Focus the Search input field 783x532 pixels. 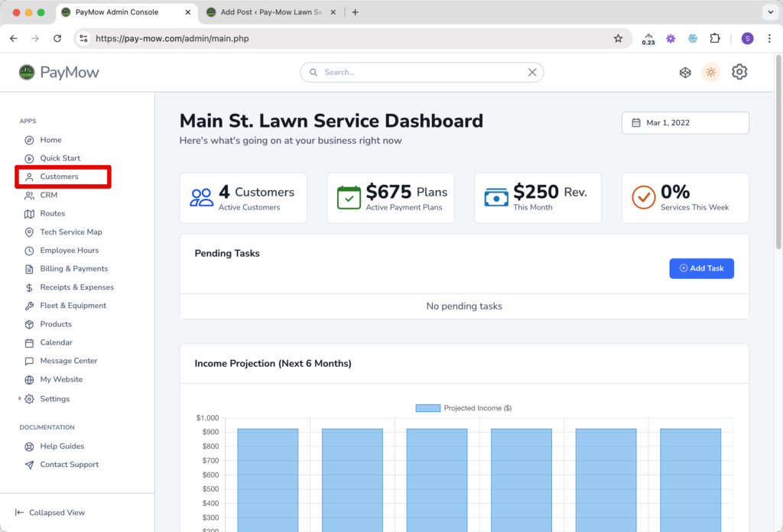(422, 73)
